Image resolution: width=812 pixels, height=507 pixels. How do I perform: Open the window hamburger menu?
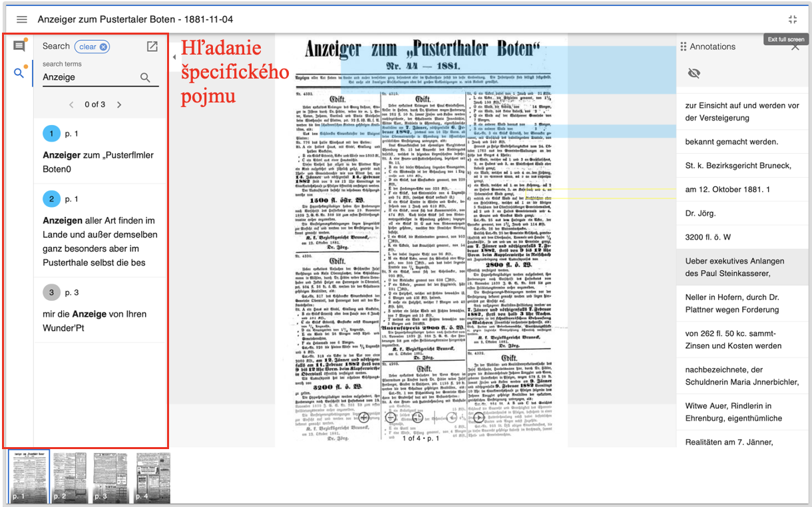22,20
